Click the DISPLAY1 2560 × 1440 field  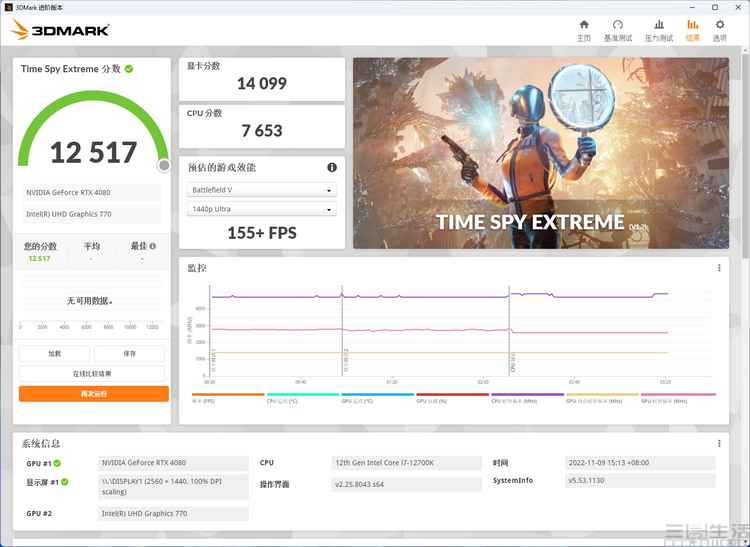click(x=173, y=487)
